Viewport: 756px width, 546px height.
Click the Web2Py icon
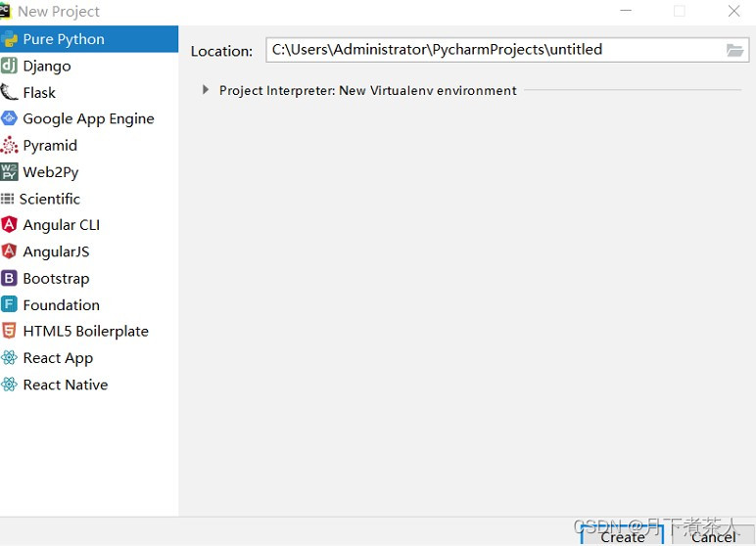pos(9,172)
